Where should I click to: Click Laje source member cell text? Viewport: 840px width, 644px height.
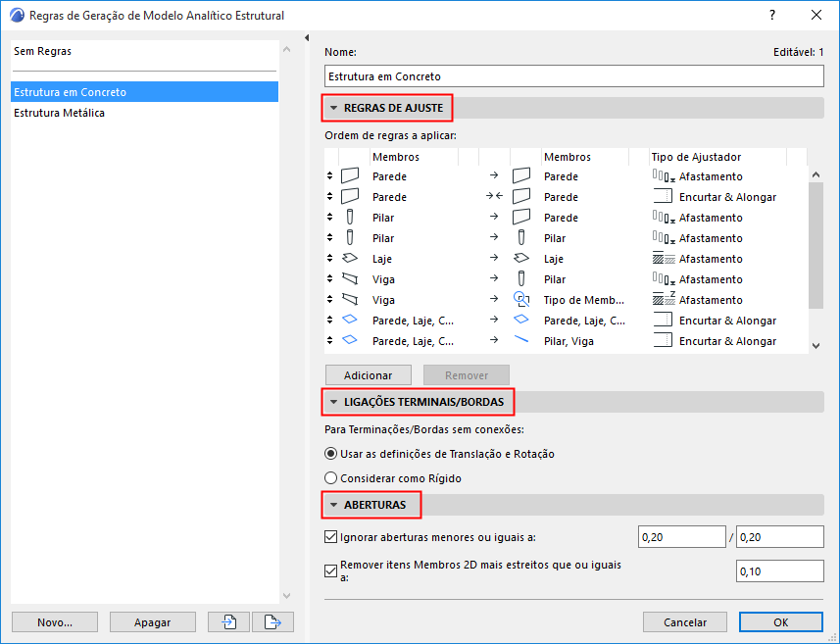tap(382, 258)
